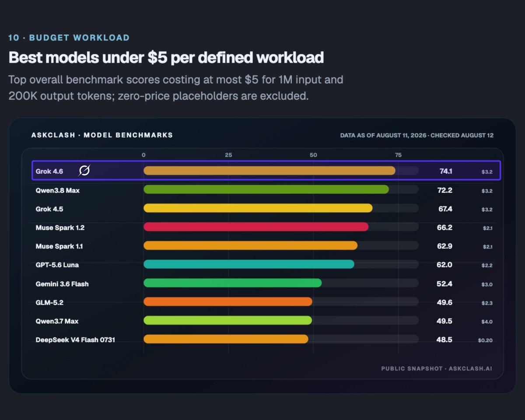Click the 74.1 score value
The image size is (525, 420).
pos(446,171)
